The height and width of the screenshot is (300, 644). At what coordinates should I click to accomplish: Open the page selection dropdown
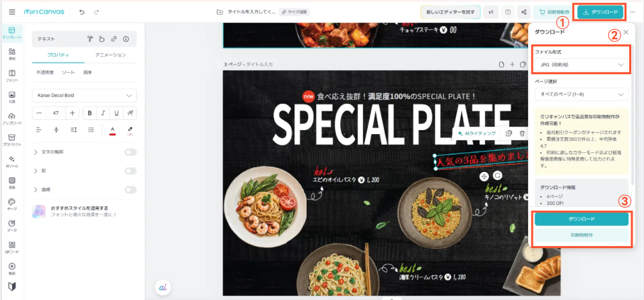(x=581, y=94)
